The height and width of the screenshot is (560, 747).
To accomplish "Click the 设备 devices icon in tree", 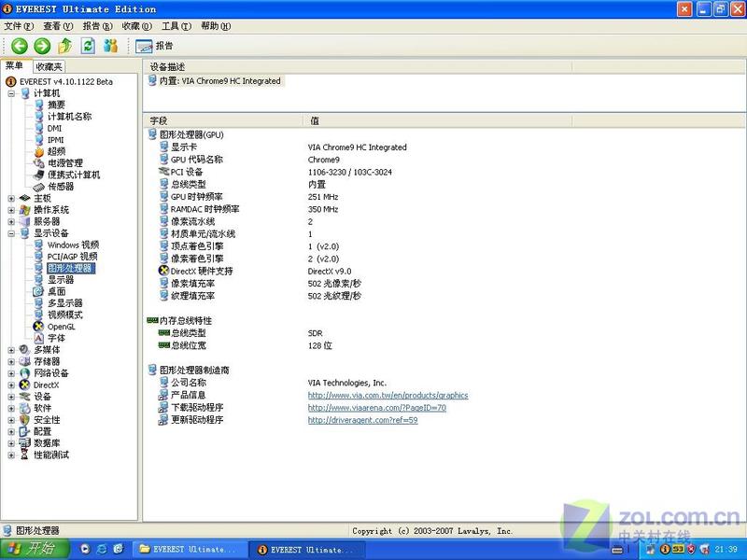I will 25,397.
